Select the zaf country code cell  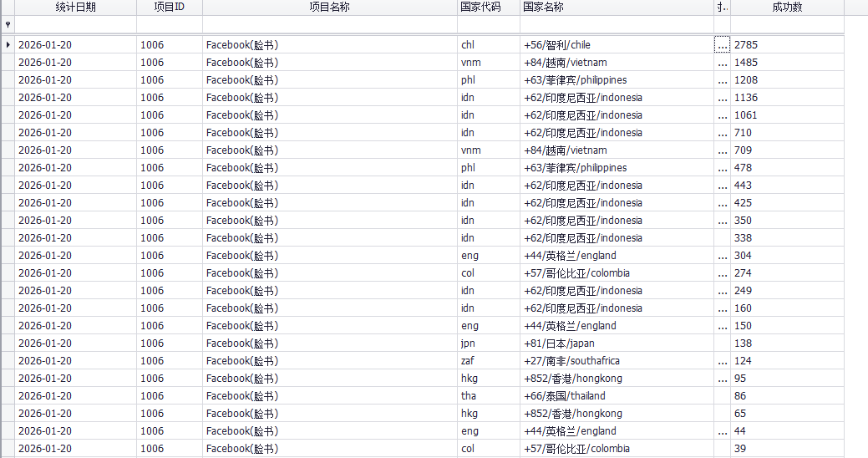[x=488, y=360]
